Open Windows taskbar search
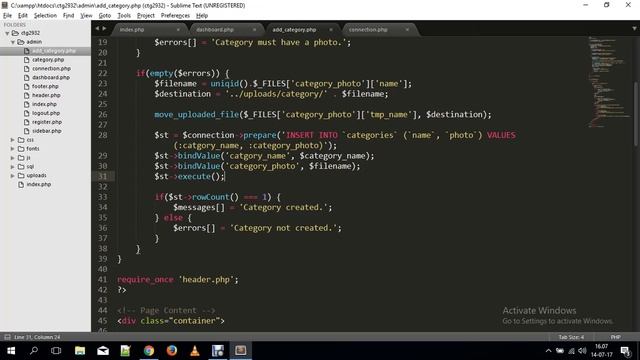Image resolution: width=640 pixels, height=360 pixels. point(34,351)
